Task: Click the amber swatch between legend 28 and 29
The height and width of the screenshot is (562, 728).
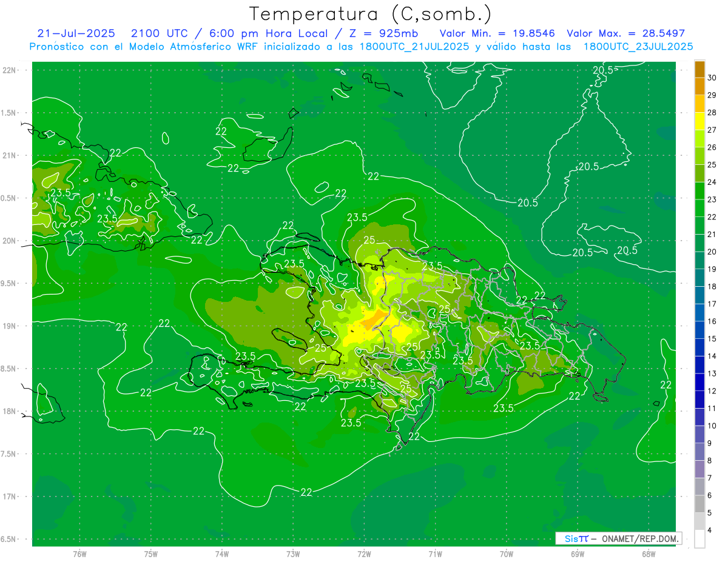Action: pyautogui.click(x=699, y=104)
